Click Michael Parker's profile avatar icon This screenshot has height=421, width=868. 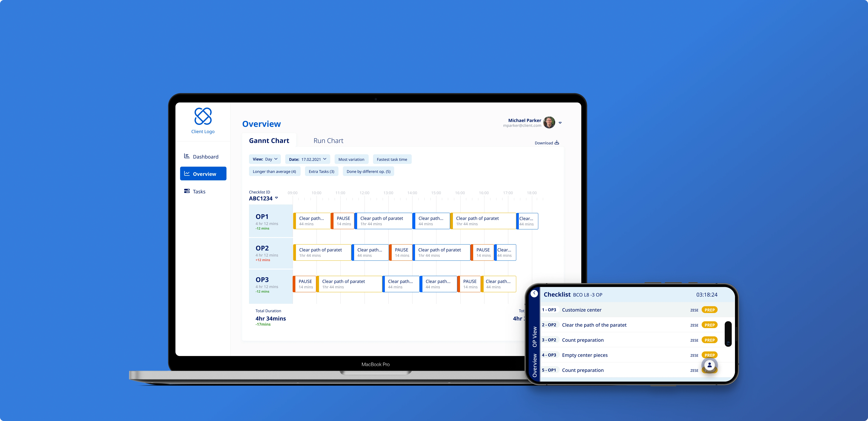550,123
